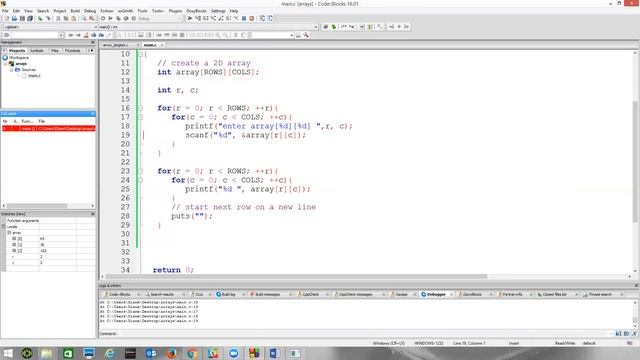The height and width of the screenshot is (360, 640).
Task: Collapse the Locals node in Watches
Action: pos(4,227)
